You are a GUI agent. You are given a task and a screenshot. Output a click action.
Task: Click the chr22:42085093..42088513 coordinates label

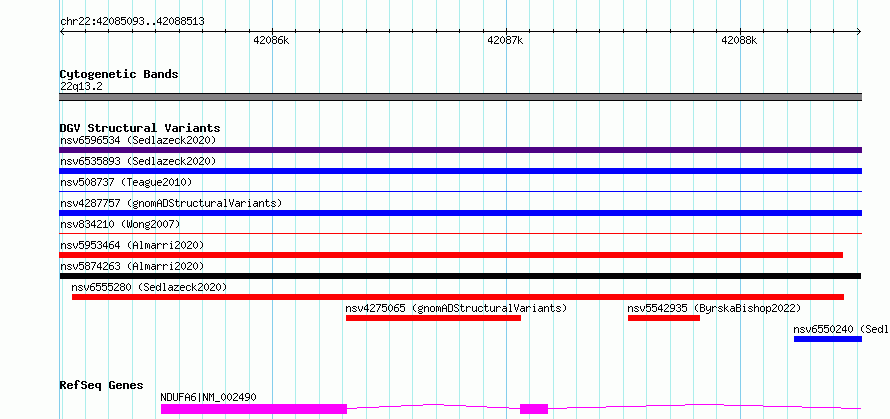tap(132, 21)
